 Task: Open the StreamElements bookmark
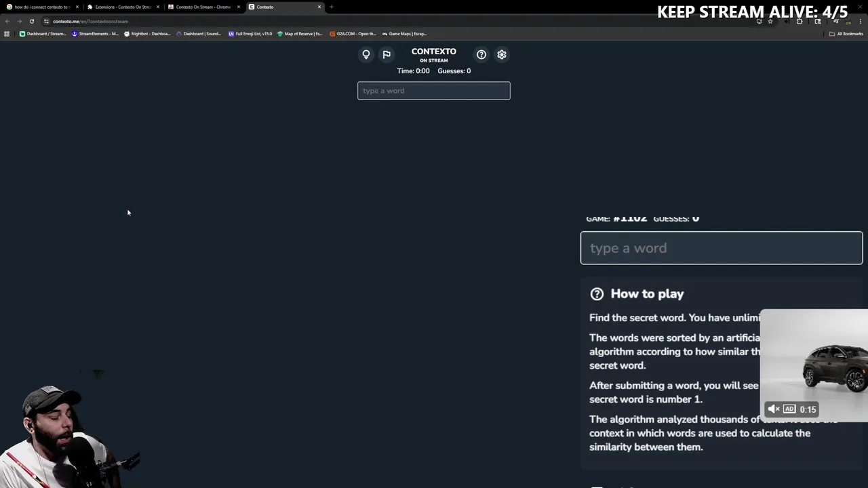point(95,34)
